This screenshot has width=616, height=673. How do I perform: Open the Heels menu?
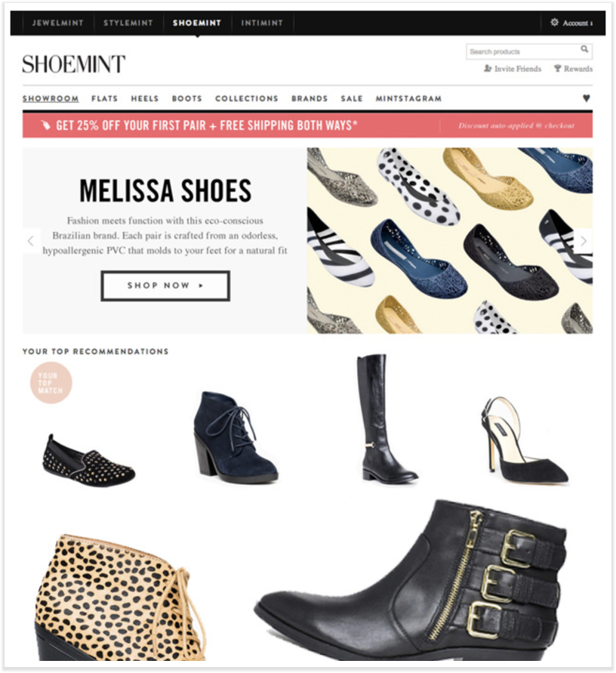pos(144,99)
